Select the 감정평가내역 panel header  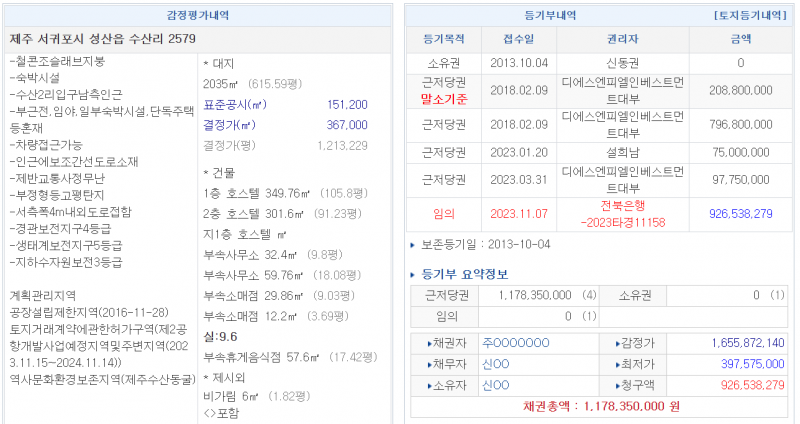200,15
